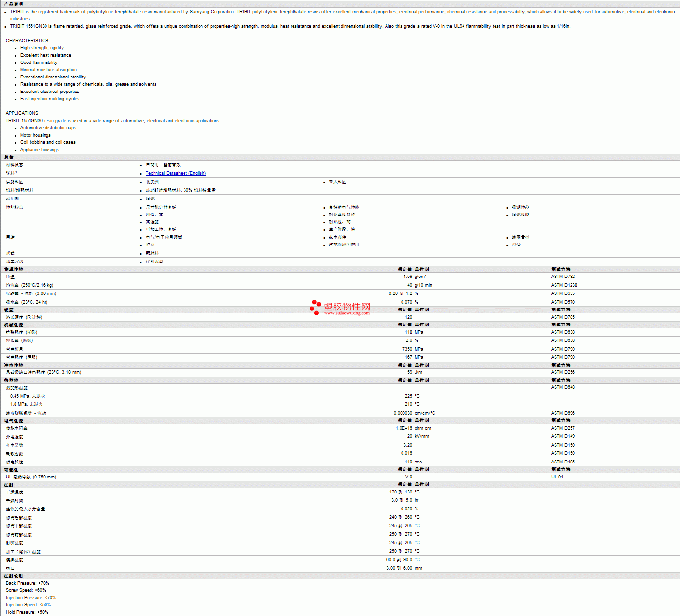Viewport: 680px width, 616px height.
Task: Click the 20 kV/mm value
Action: (418, 436)
